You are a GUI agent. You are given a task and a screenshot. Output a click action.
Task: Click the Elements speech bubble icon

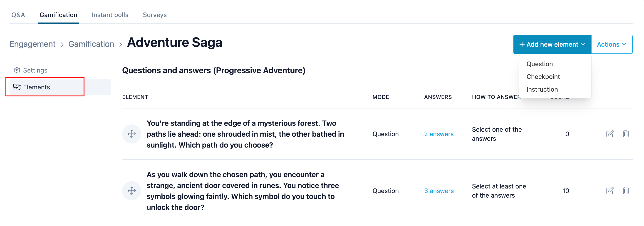pos(17,87)
